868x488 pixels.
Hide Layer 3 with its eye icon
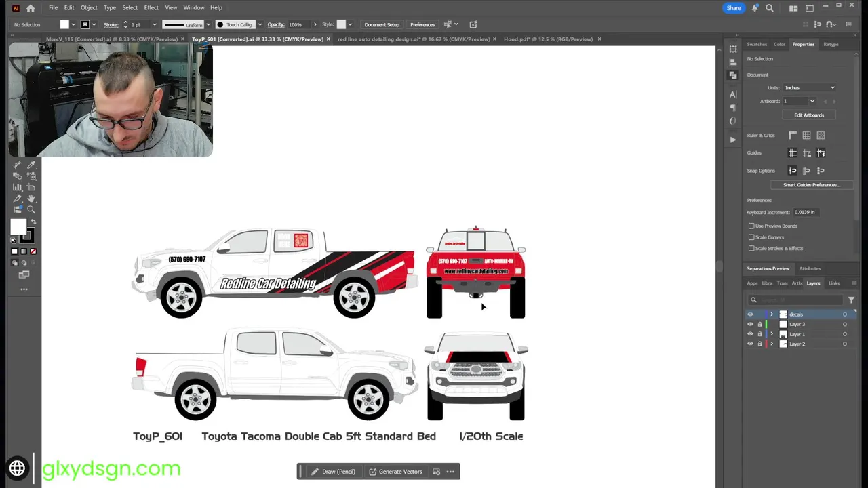click(x=750, y=324)
